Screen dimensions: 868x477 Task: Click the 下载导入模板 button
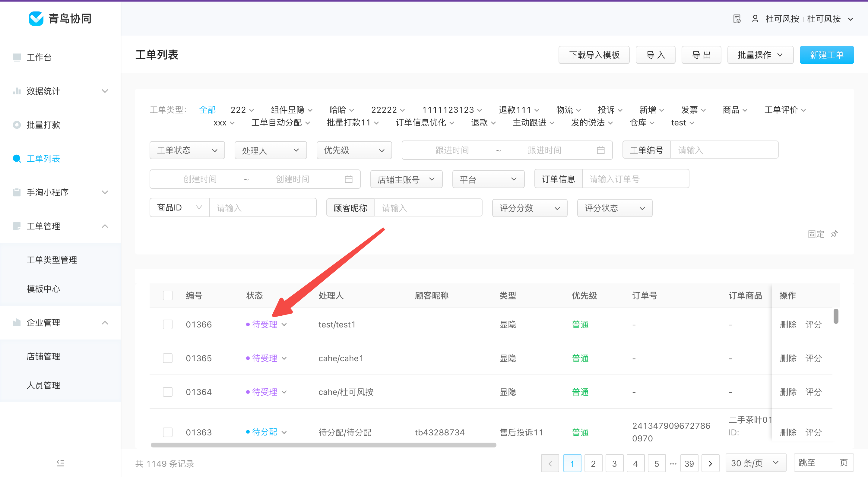(x=594, y=55)
